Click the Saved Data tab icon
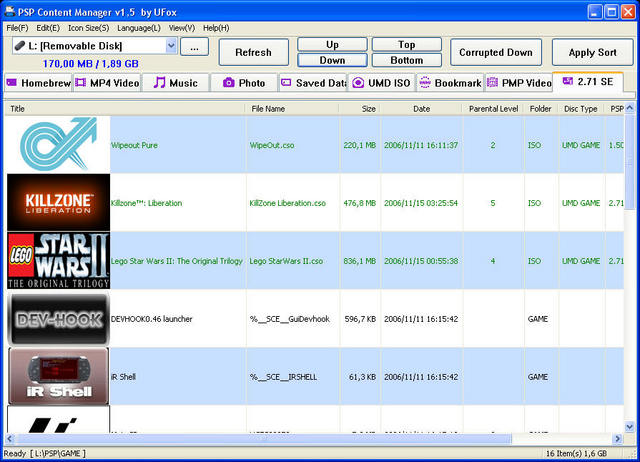Viewport: 640px width, 462px height. (x=286, y=83)
